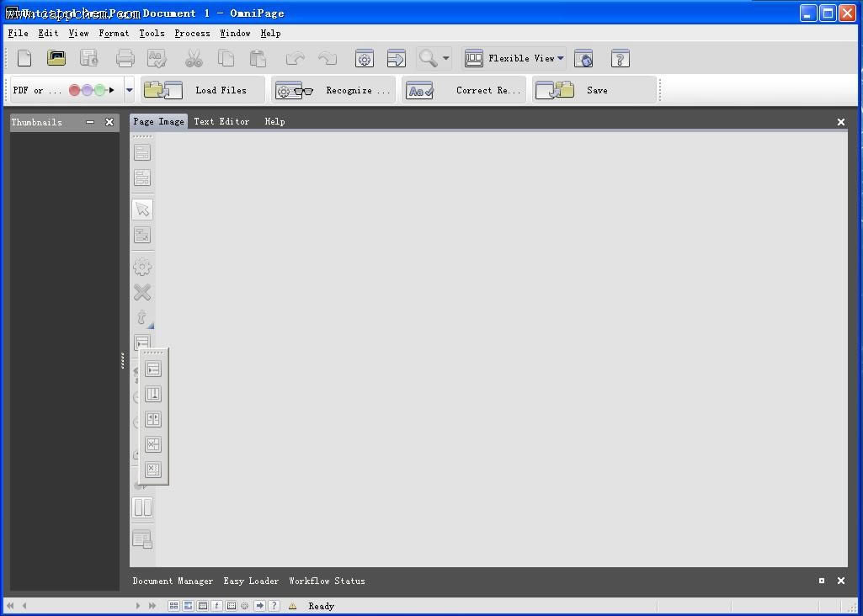Open the Format menu

click(114, 34)
